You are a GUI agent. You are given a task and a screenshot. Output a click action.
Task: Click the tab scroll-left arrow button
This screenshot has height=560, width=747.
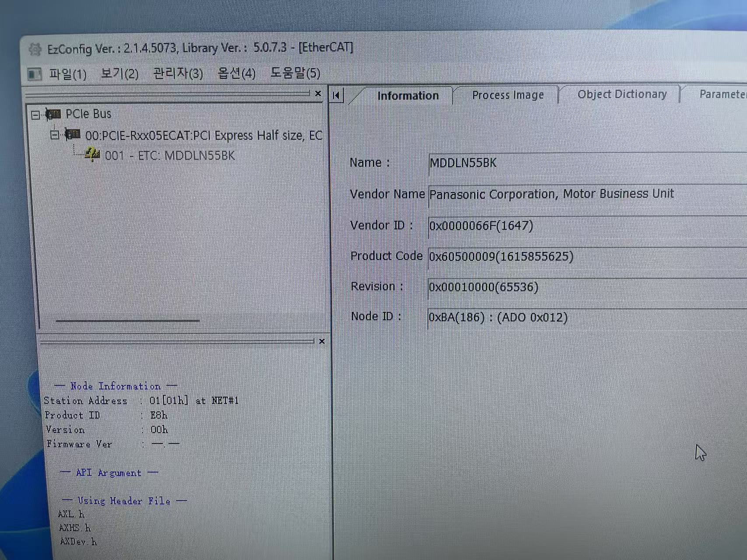coord(336,95)
